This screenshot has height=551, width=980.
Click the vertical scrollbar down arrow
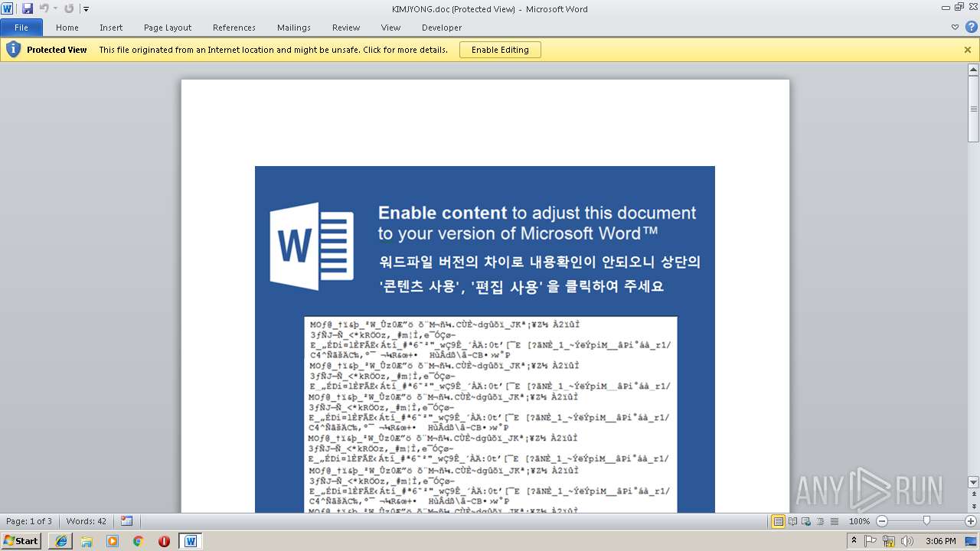tap(974, 482)
